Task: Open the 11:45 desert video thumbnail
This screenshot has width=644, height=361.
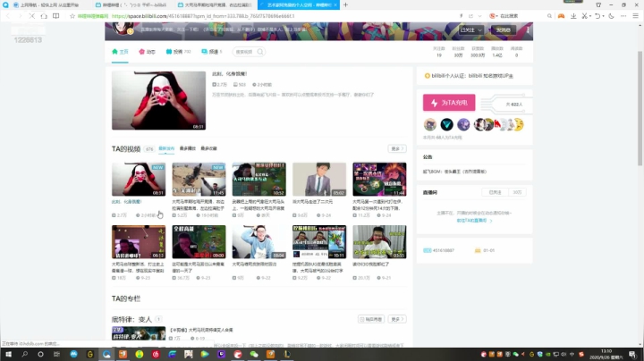Action: click(x=199, y=180)
